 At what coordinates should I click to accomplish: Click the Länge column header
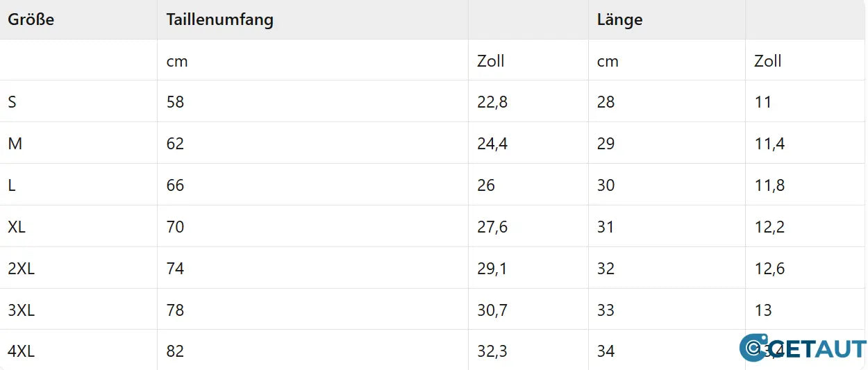point(619,19)
